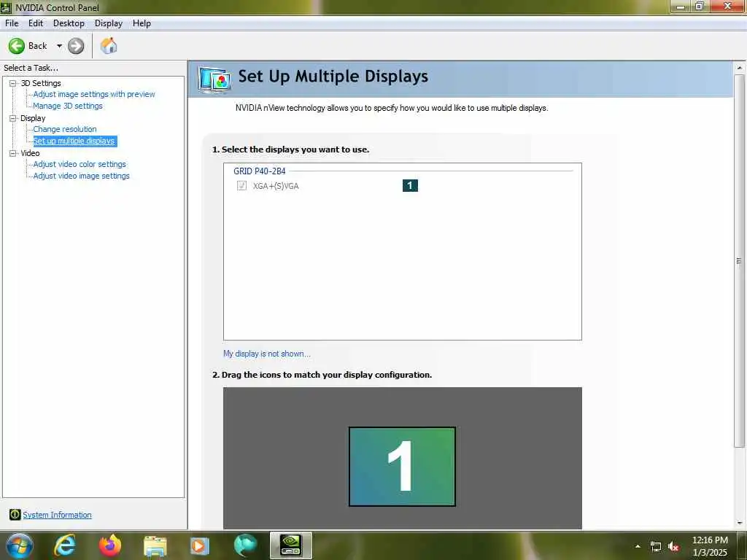
Task: Minimize the NVIDIA Control Panel window
Action: (681, 7)
